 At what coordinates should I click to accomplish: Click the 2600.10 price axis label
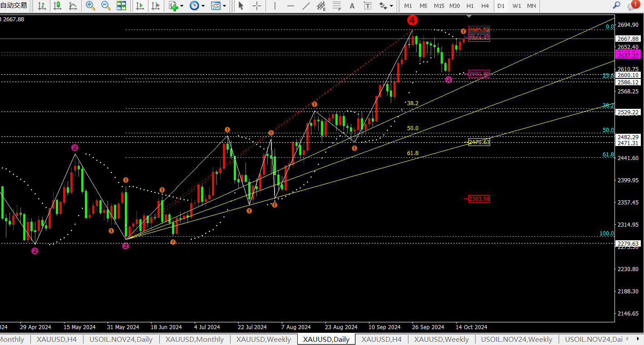click(629, 75)
